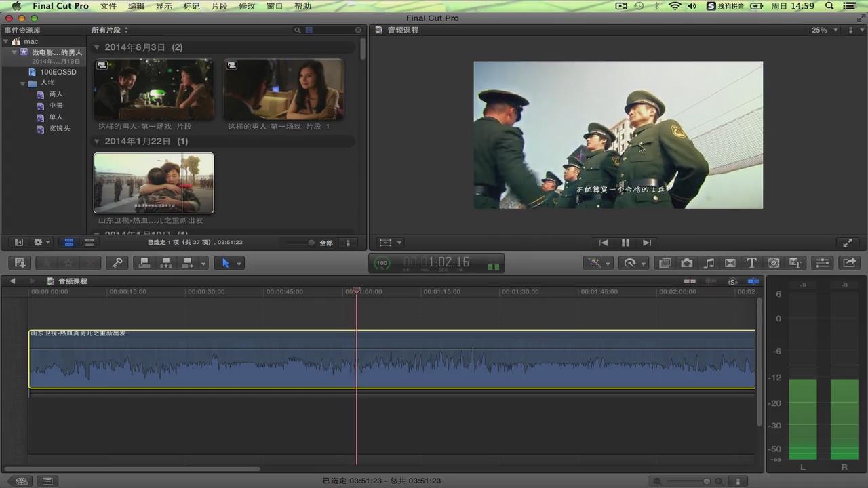Click the Connect clip to primary storyline icon
The image size is (868, 488).
point(144,263)
